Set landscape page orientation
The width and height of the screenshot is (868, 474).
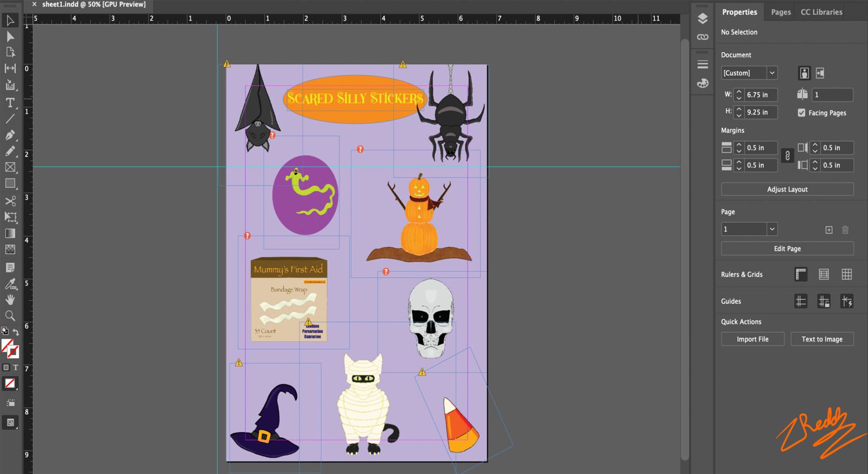(x=820, y=73)
